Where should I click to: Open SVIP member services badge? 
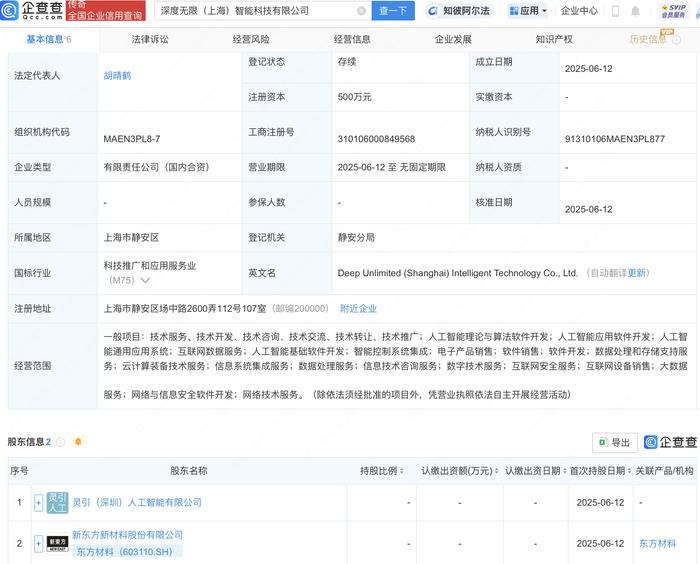pyautogui.click(x=673, y=11)
